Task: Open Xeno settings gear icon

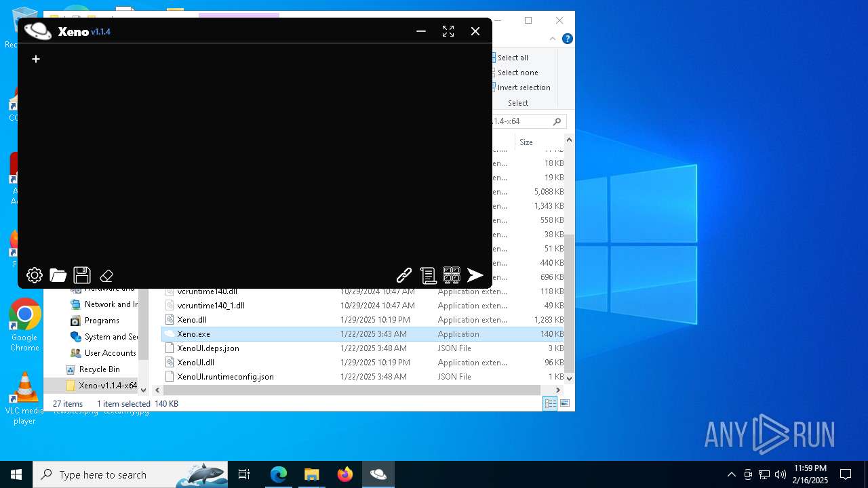Action: (x=35, y=275)
